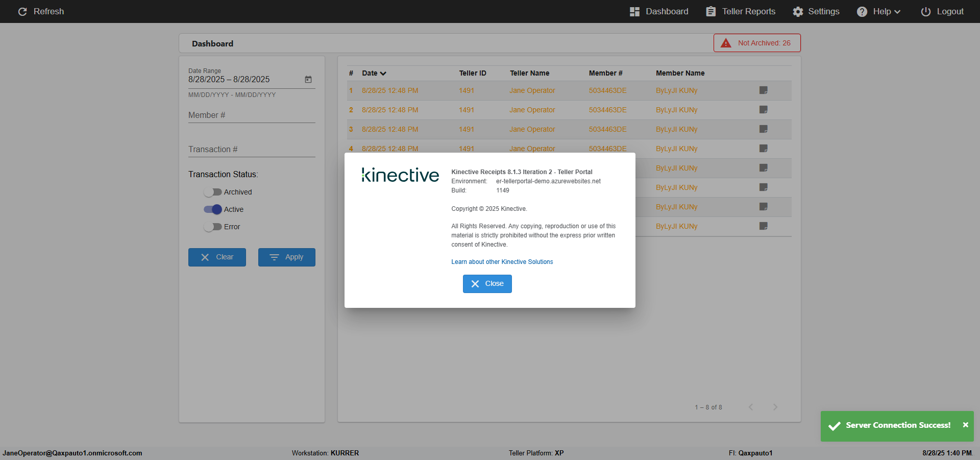
Task: Click Jane Operator in row 1
Action: 532,90
